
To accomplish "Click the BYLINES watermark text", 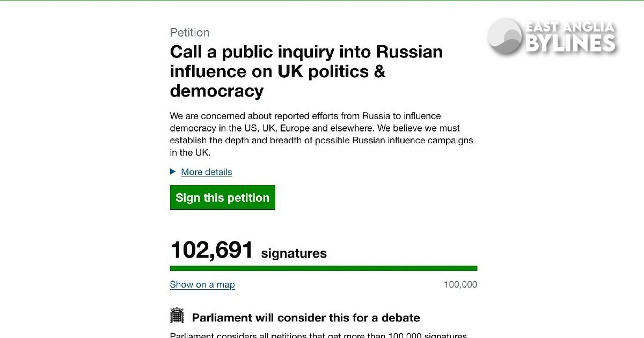I will coord(570,44).
